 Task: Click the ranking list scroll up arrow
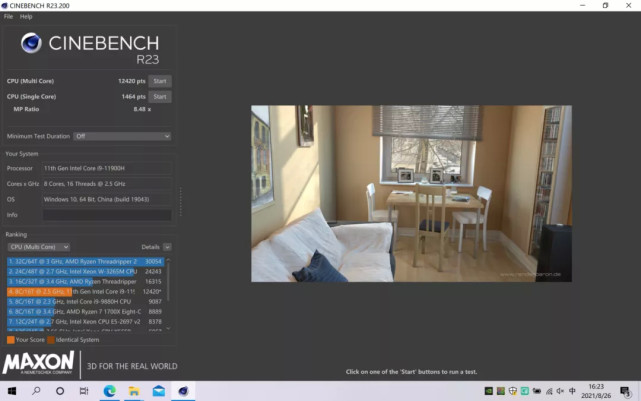point(168,260)
